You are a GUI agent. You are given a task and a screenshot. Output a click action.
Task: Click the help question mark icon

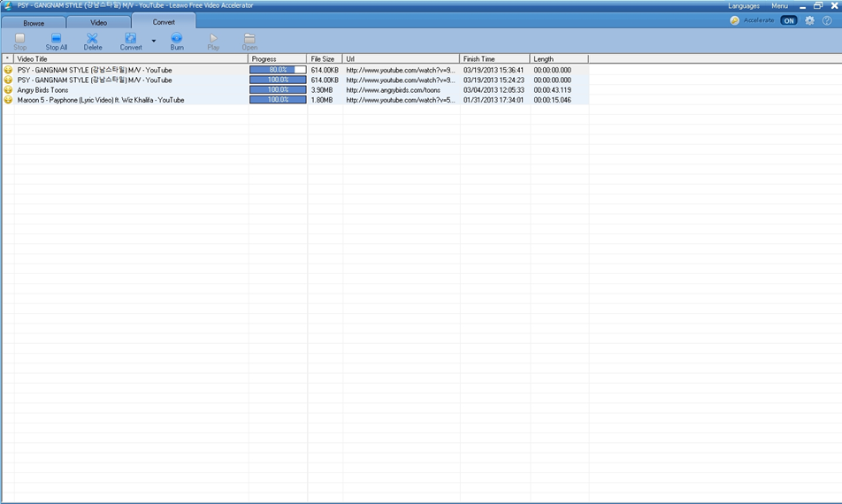point(827,20)
